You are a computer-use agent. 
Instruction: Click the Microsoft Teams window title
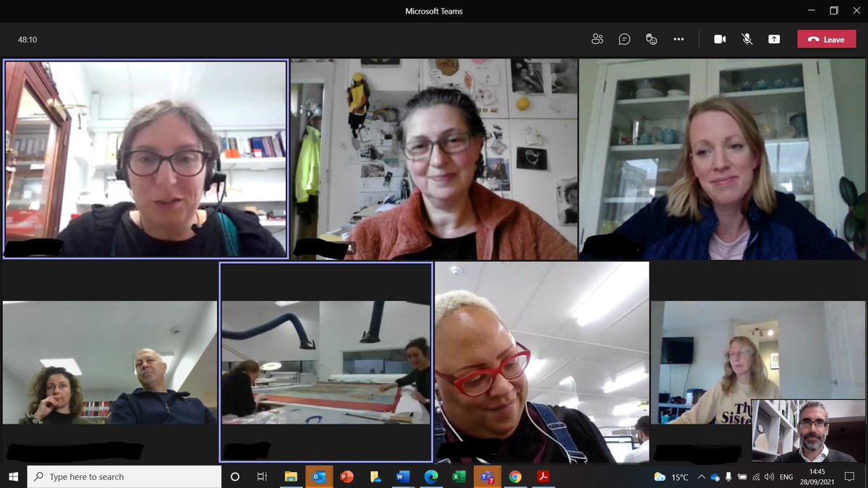(x=434, y=11)
